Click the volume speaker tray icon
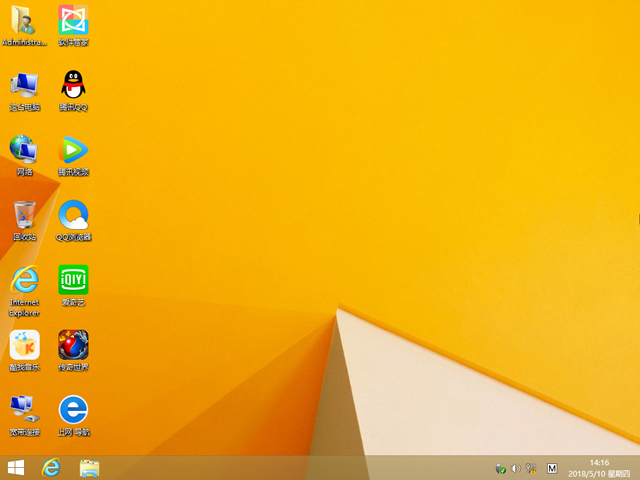The height and width of the screenshot is (480, 640). tap(516, 468)
